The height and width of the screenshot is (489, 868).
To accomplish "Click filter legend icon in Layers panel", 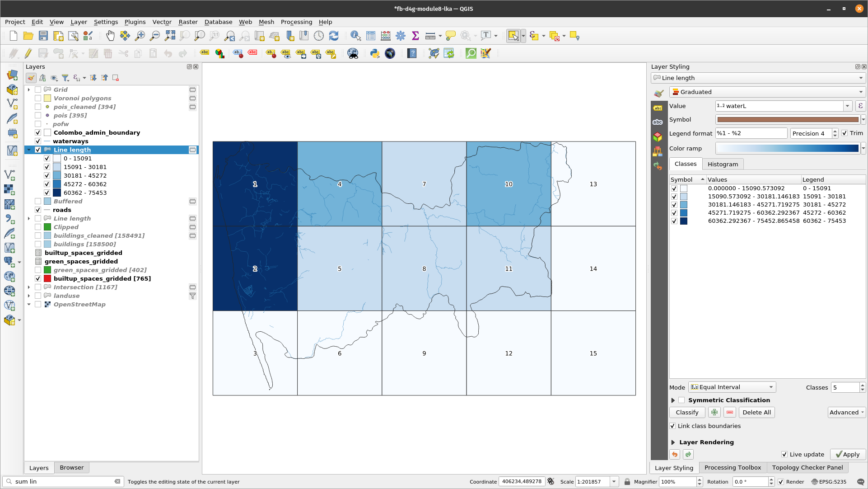I will click(65, 78).
